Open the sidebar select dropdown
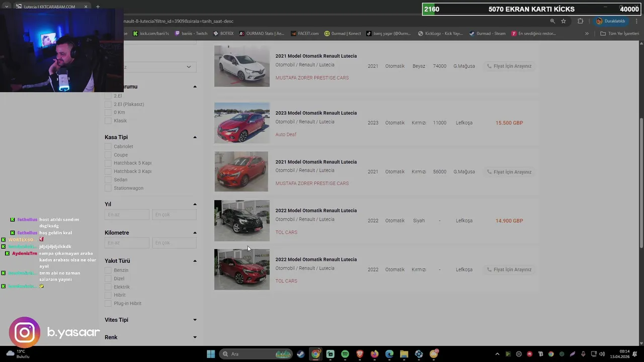 pos(160,67)
